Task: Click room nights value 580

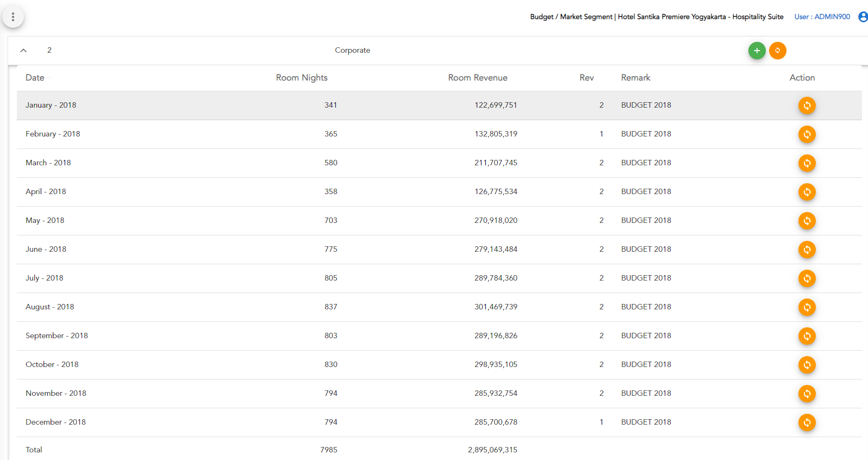Action: [x=330, y=163]
